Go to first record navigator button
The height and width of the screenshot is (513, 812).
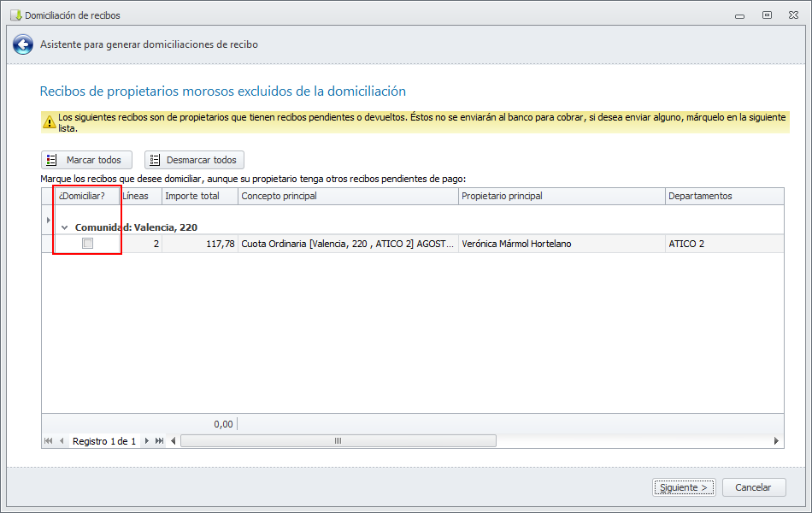(48, 441)
